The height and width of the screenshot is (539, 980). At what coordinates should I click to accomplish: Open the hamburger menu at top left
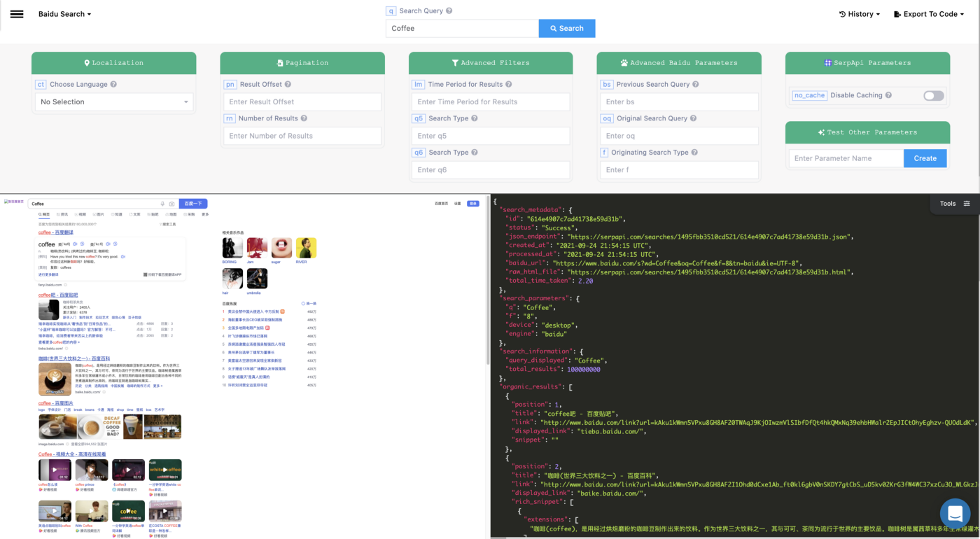point(17,14)
